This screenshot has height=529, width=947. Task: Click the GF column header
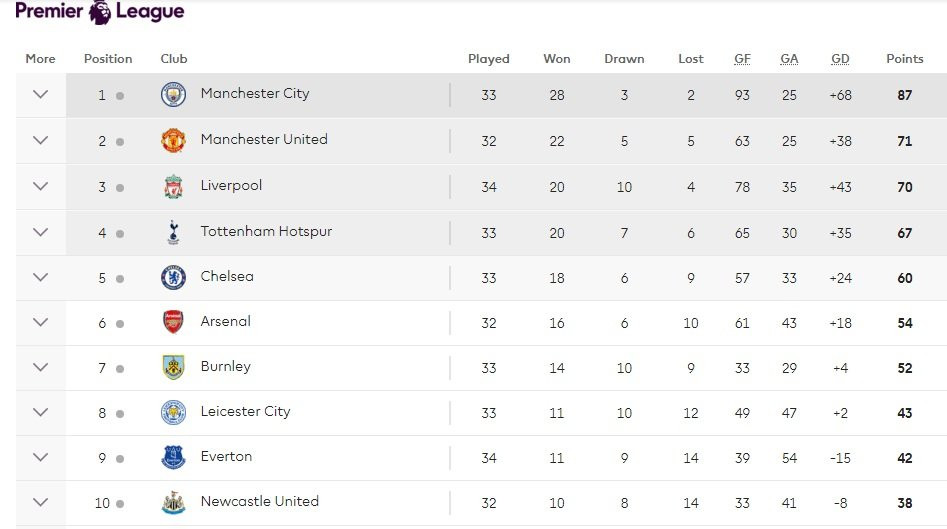(x=742, y=59)
